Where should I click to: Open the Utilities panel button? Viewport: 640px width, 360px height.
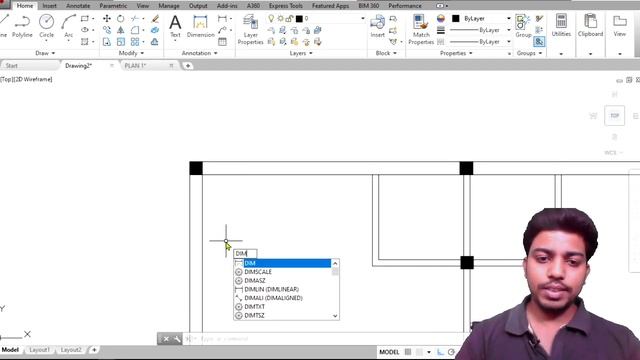click(561, 26)
